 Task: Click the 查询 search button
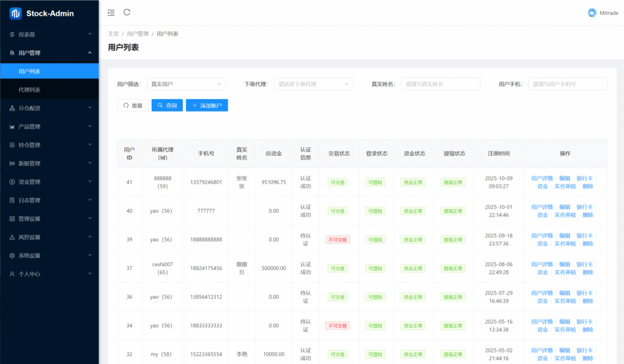(x=166, y=105)
